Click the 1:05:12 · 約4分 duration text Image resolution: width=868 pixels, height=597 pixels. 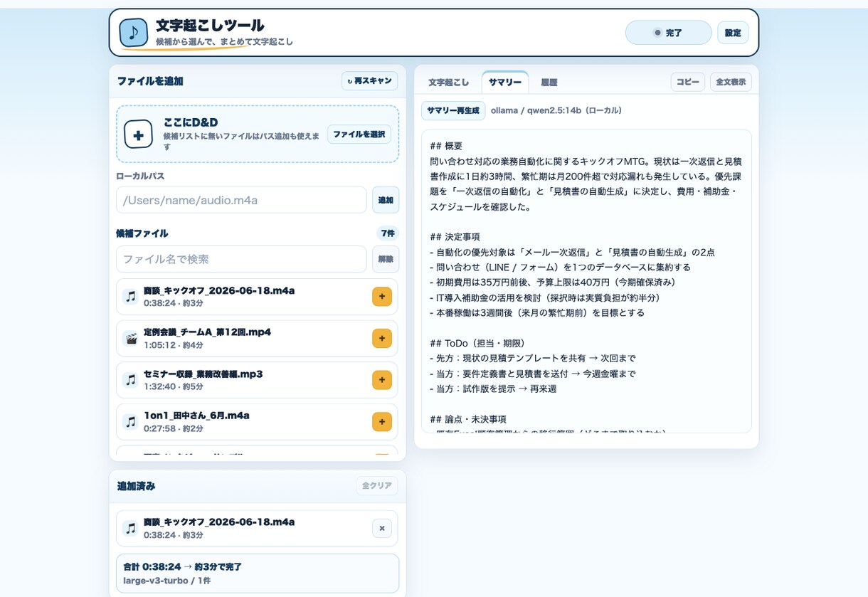(174, 345)
